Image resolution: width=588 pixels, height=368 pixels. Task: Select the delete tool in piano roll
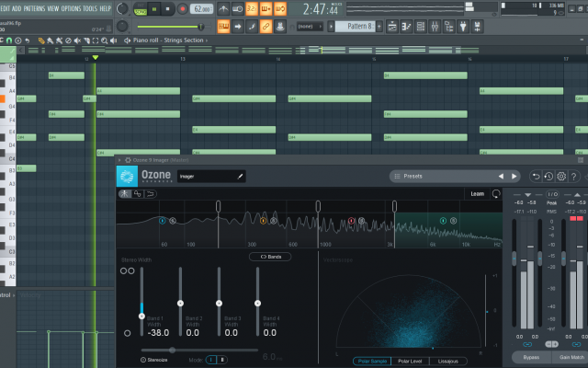(x=68, y=40)
